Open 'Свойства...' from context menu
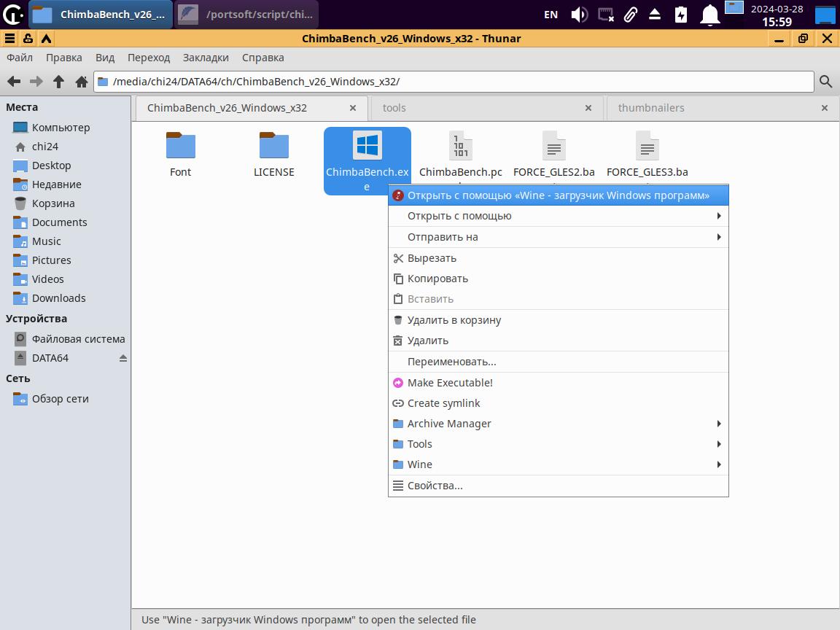This screenshot has height=630, width=840. click(x=559, y=486)
